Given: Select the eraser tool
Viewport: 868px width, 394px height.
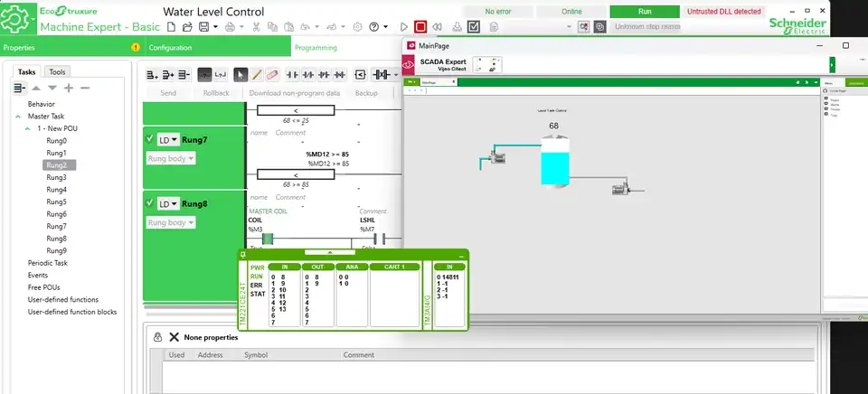Looking at the screenshot, I should 272,75.
